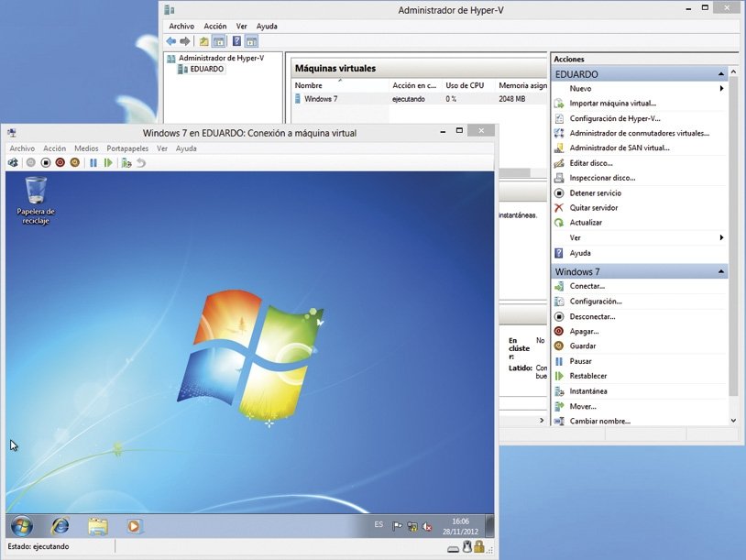Open Archivo menu in Hyper-V Manager
This screenshot has width=746, height=560.
[181, 27]
